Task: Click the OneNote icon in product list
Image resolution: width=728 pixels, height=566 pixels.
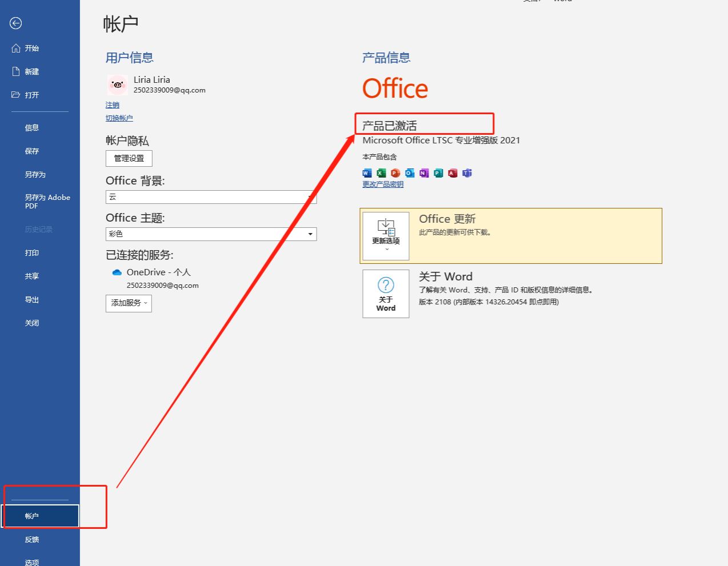Action: (424, 173)
